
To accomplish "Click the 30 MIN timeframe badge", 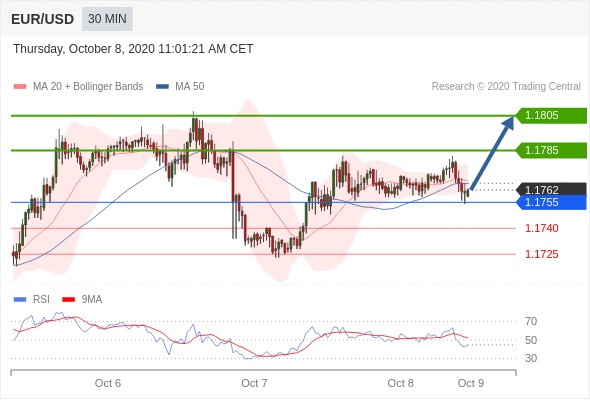I will [107, 19].
